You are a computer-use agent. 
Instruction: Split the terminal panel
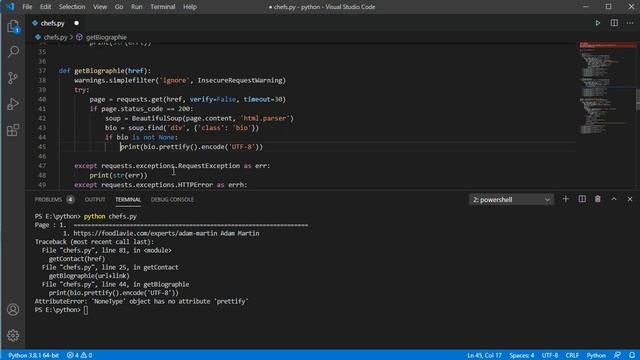582,199
